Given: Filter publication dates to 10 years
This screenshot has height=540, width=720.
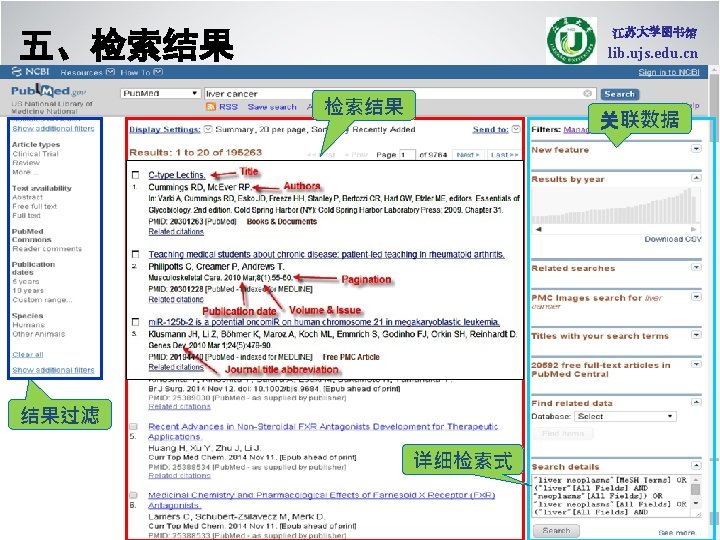Looking at the screenshot, I should pos(28,291).
